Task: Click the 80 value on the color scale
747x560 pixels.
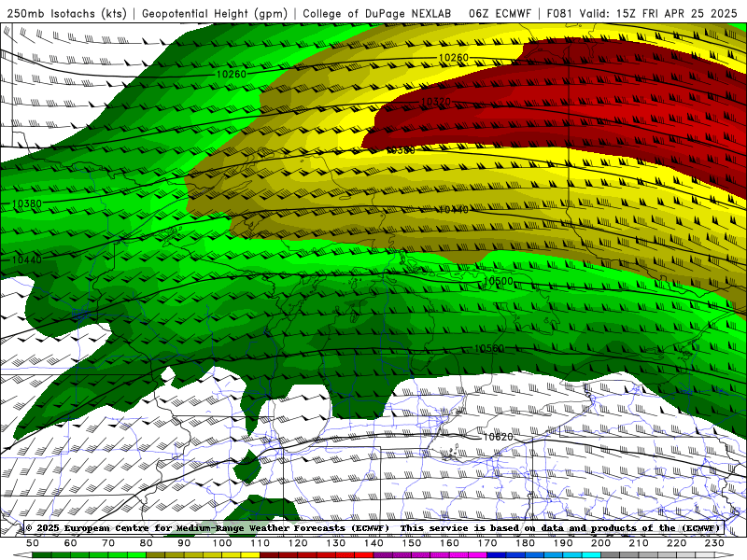Action: pyautogui.click(x=147, y=543)
